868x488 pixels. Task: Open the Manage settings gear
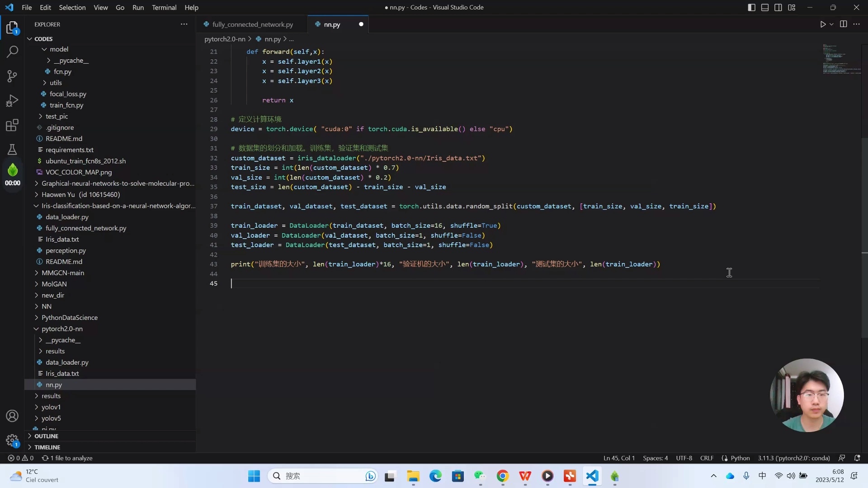point(12,440)
